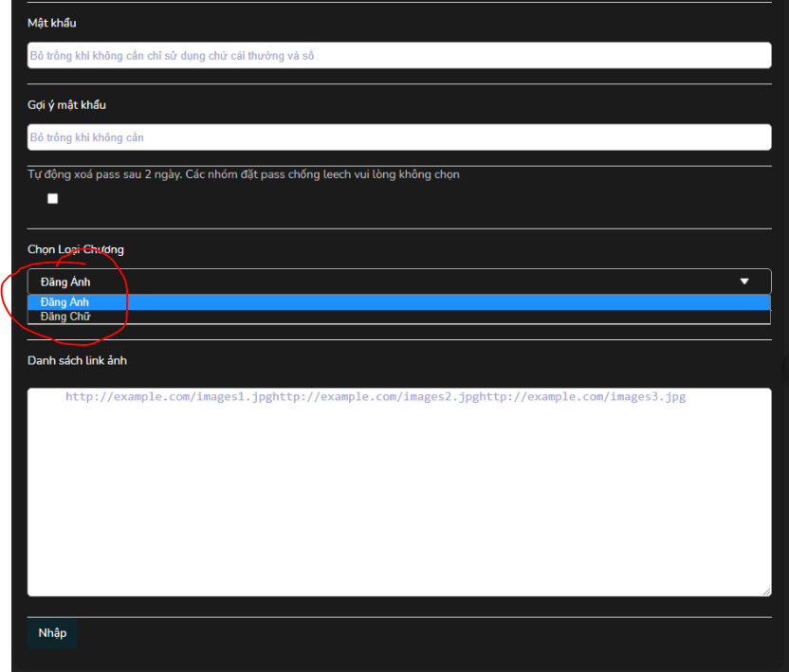
Task: Click the example.com placeholder text in textarea
Action: tap(375, 397)
